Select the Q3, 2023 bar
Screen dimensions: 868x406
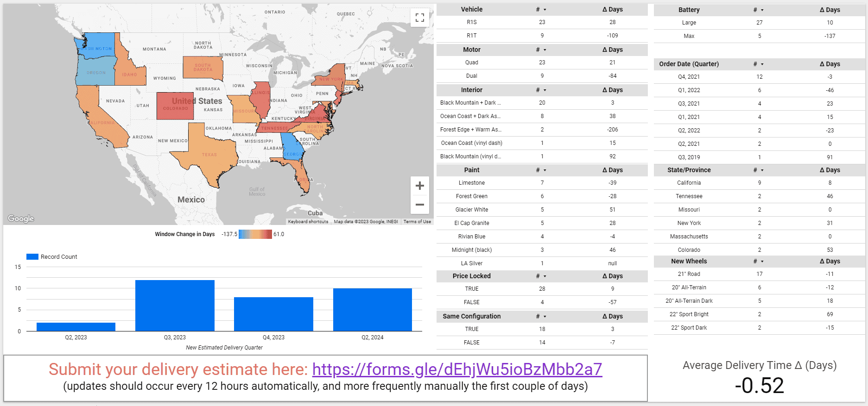(x=175, y=306)
